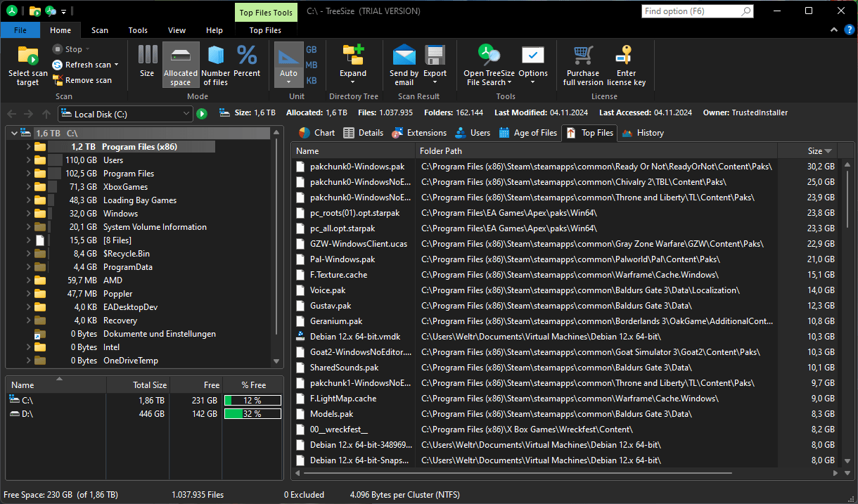Open the Local Disk (C:) drive dropdown

click(x=186, y=114)
